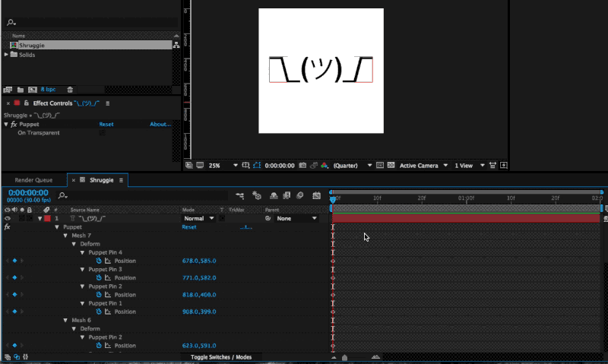Toggle keyframe diamond for Puppet Pin 3 Position
This screenshot has width=608, height=364.
pyautogui.click(x=14, y=277)
